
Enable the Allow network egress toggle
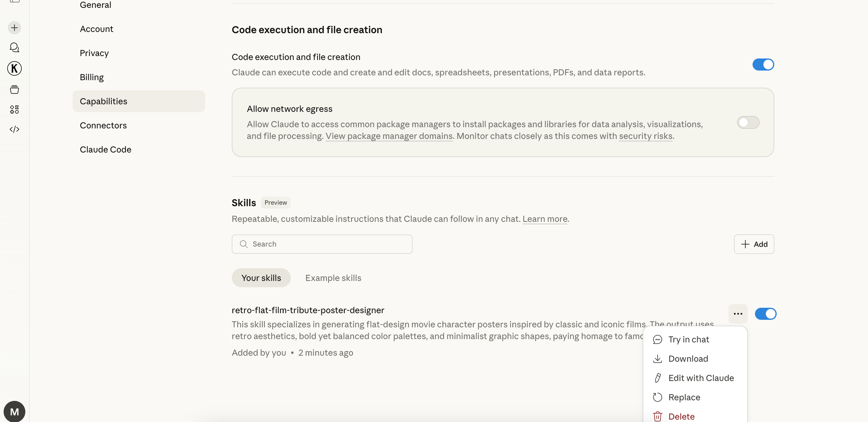(x=748, y=122)
